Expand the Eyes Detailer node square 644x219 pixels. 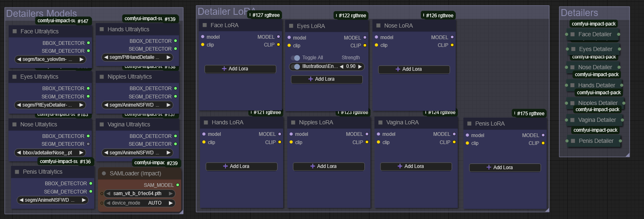tap(573, 49)
